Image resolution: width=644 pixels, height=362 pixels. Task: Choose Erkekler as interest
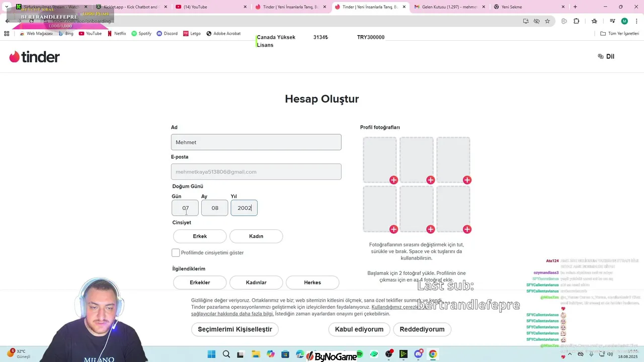point(200,283)
